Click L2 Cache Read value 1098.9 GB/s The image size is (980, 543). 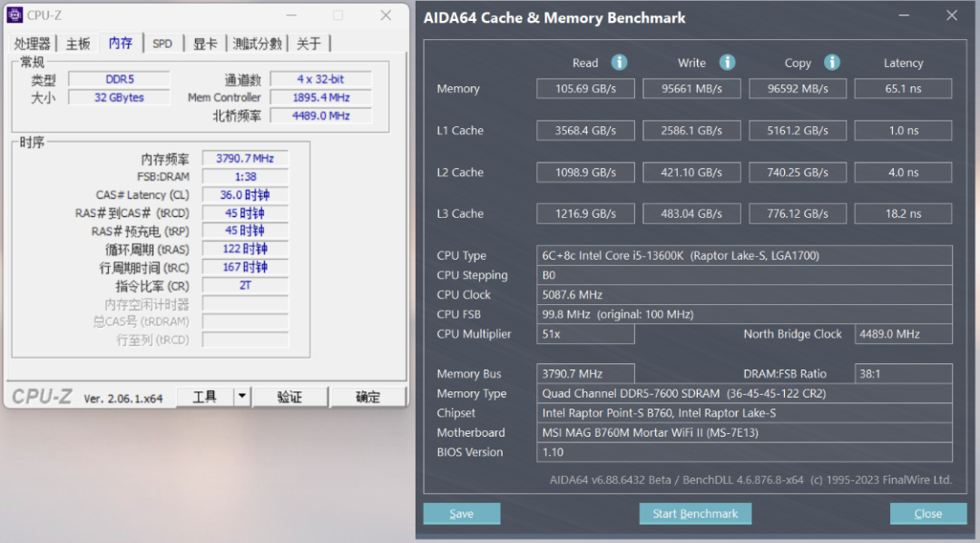click(x=585, y=172)
